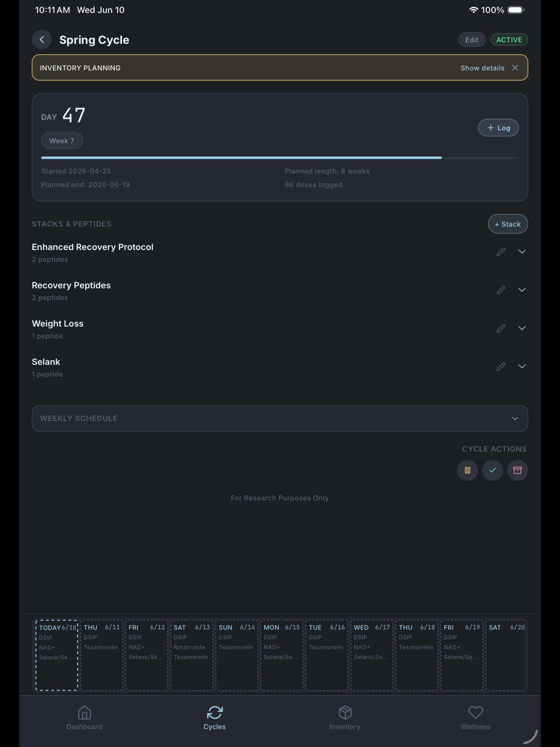560x747 pixels.
Task: Add a new stack with + Stack
Action: coord(508,224)
